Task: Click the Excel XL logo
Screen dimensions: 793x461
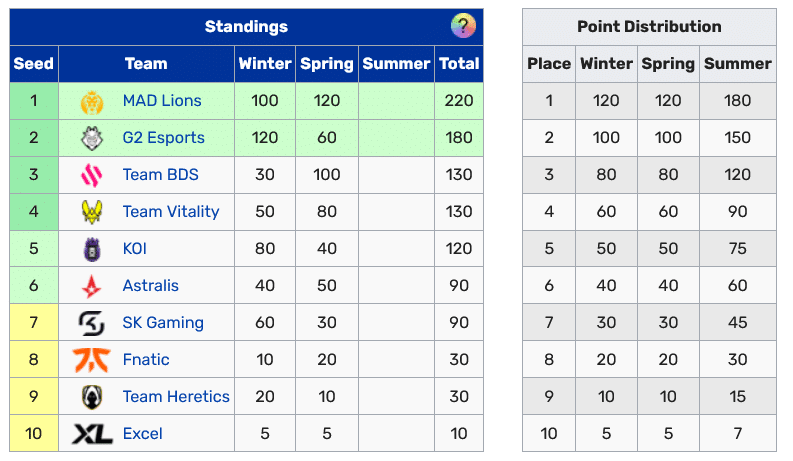Action: (92, 434)
